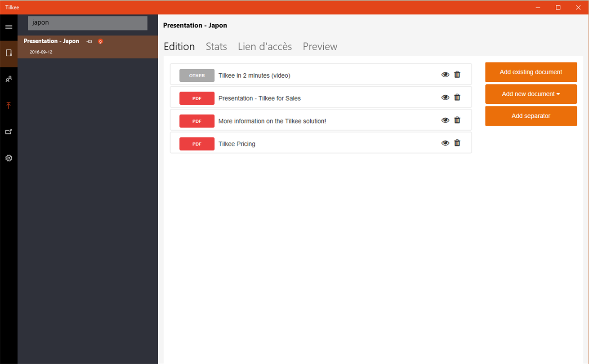Open settings gear icon in sidebar

pyautogui.click(x=9, y=158)
